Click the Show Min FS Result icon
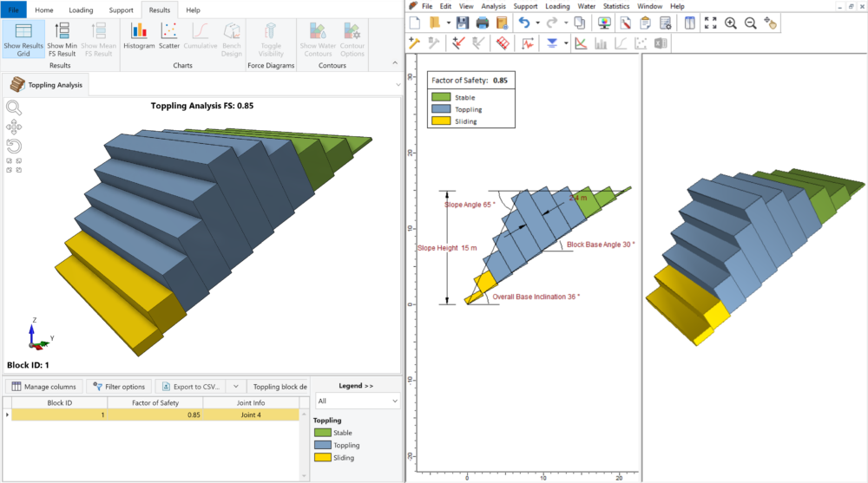The image size is (868, 483). click(62, 39)
